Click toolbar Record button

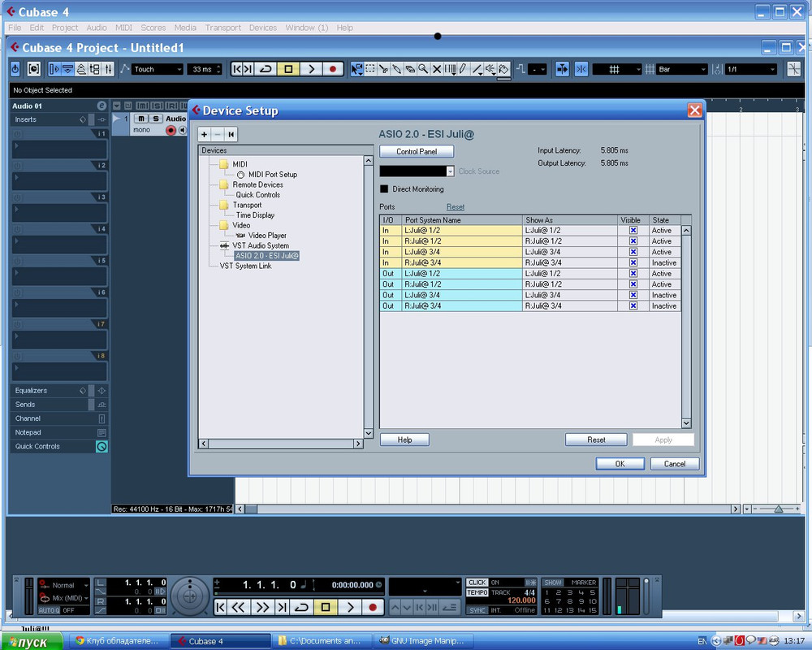point(333,69)
